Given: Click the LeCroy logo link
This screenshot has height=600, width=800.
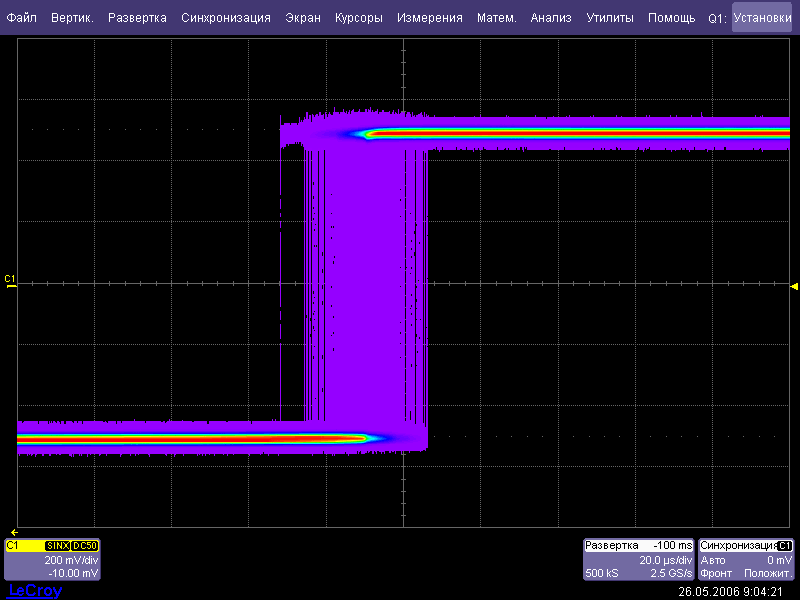Looking at the screenshot, I should click(x=35, y=591).
